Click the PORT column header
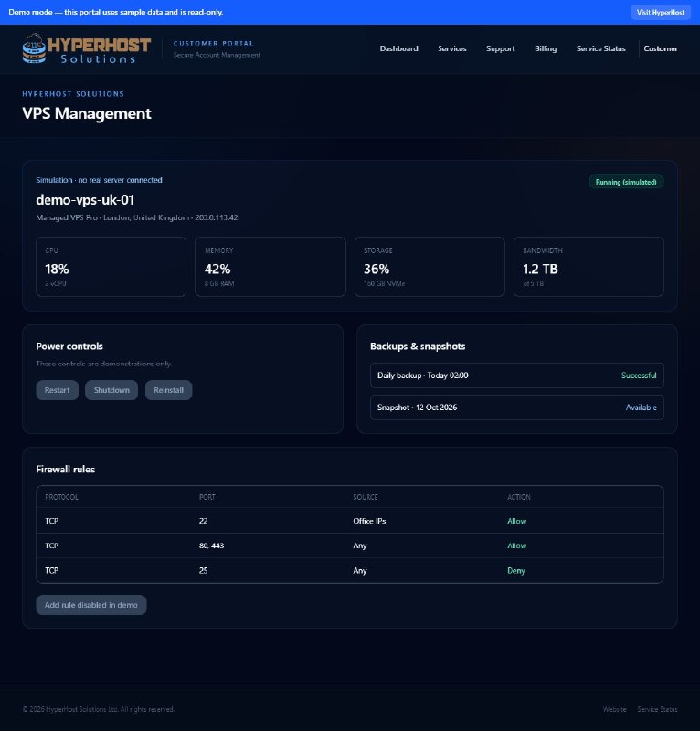Screen dimensions: 700x731 tap(207, 497)
